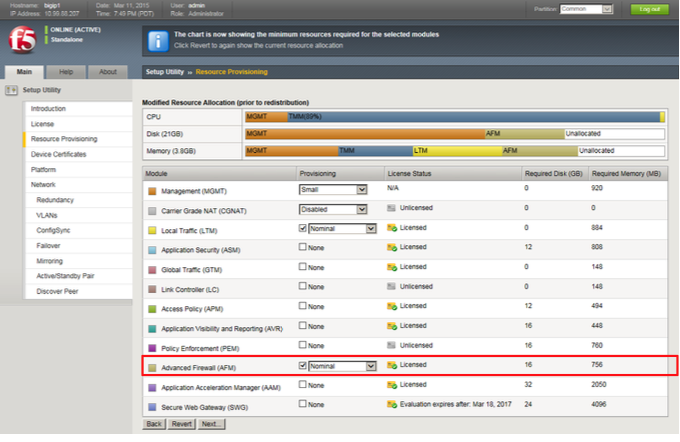The height and width of the screenshot is (442, 680).
Task: Enable the Access Policy (APM) checkbox
Action: [303, 306]
